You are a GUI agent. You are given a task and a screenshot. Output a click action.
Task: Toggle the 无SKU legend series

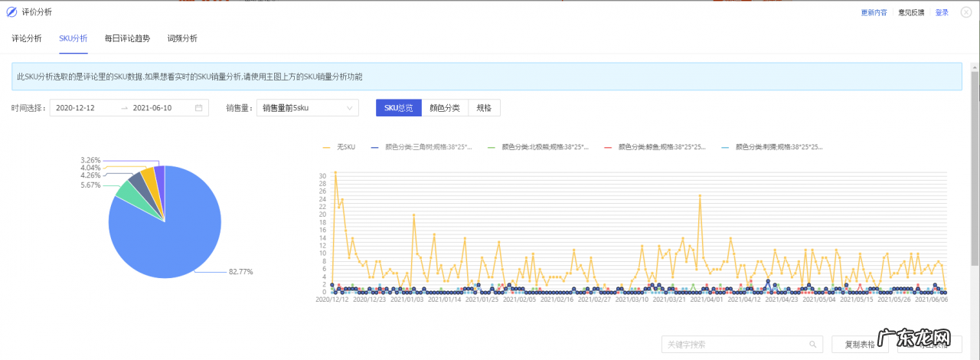339,146
